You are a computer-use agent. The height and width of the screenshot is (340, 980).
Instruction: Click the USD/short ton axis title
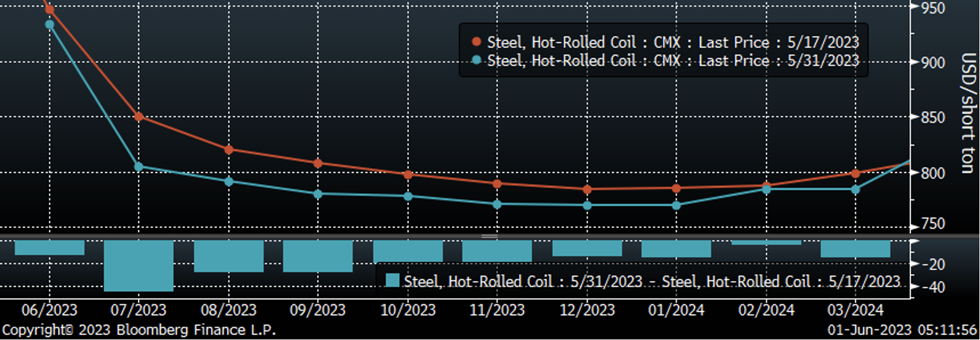point(967,113)
